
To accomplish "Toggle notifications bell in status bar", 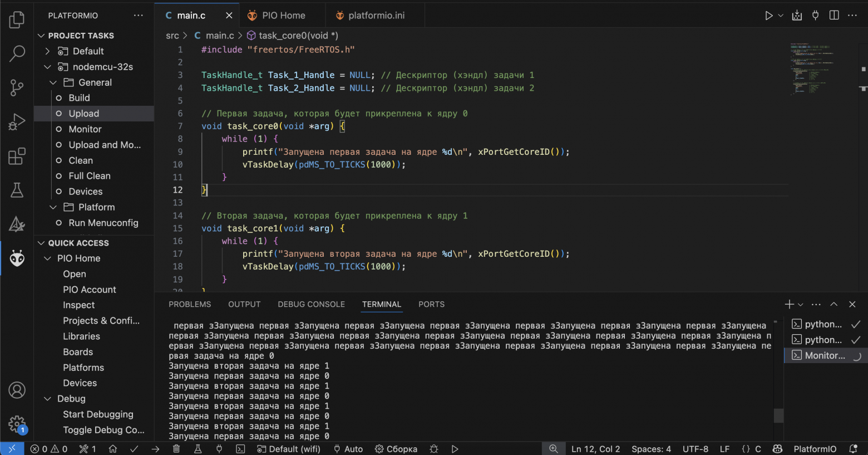I will tap(853, 449).
